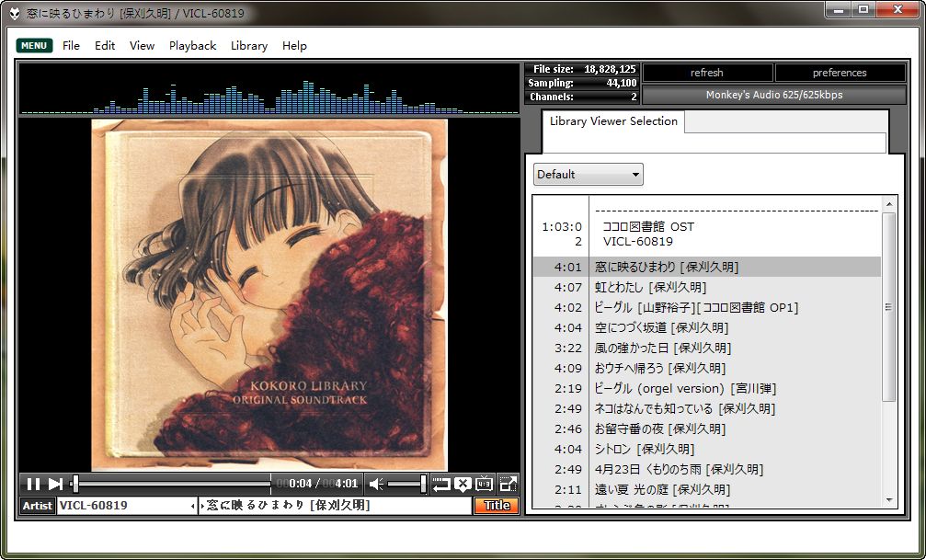The image size is (926, 560).
Task: Open the Help menu
Action: click(294, 45)
